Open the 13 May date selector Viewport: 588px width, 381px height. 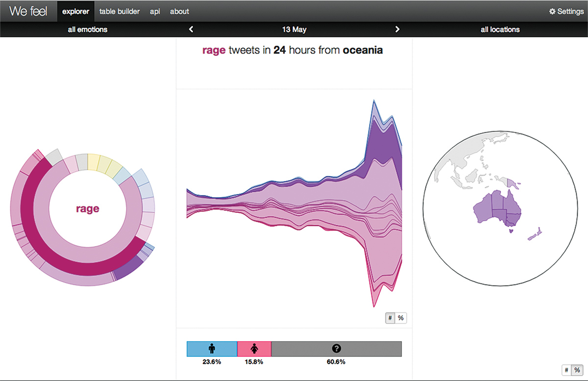[x=294, y=29]
